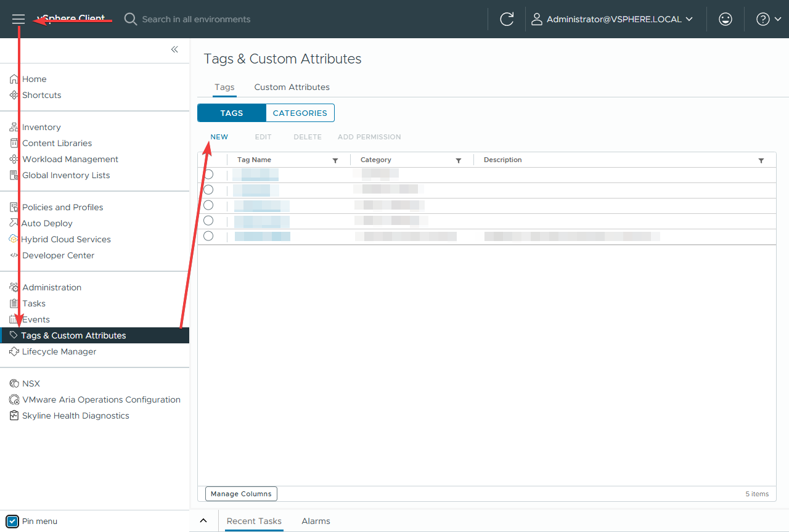
Task: Switch to the Custom Attributes tab
Action: (292, 87)
